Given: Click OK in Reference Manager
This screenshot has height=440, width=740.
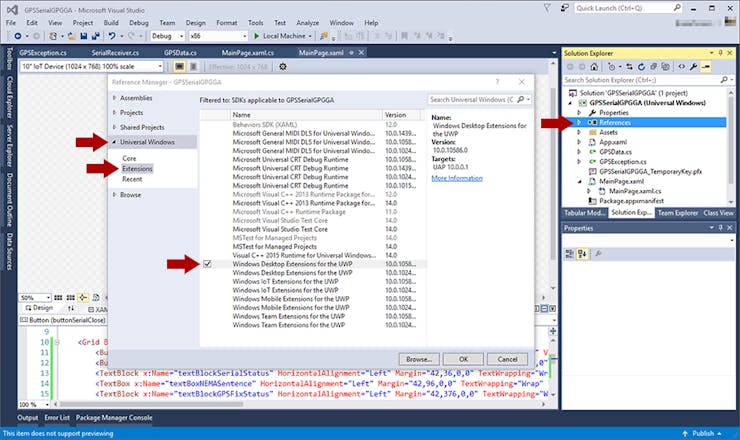Looking at the screenshot, I should coord(463,359).
